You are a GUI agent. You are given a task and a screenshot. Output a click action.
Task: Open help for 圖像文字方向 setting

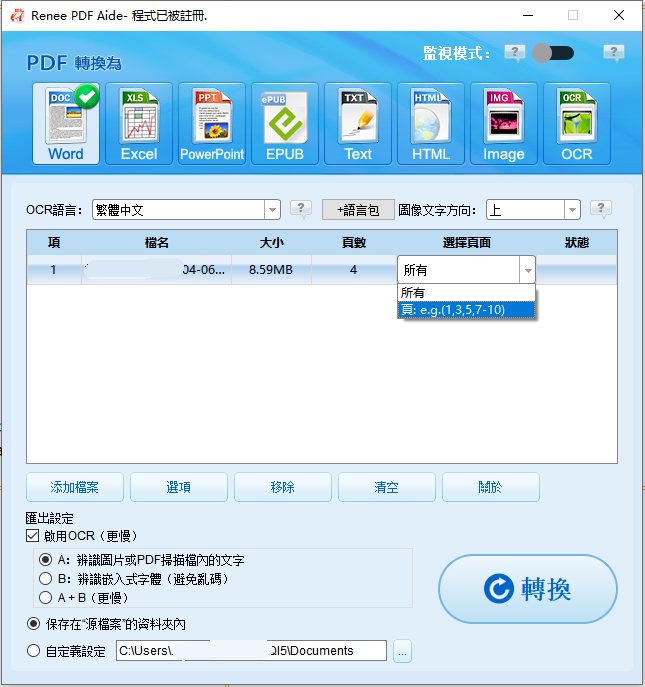point(601,209)
